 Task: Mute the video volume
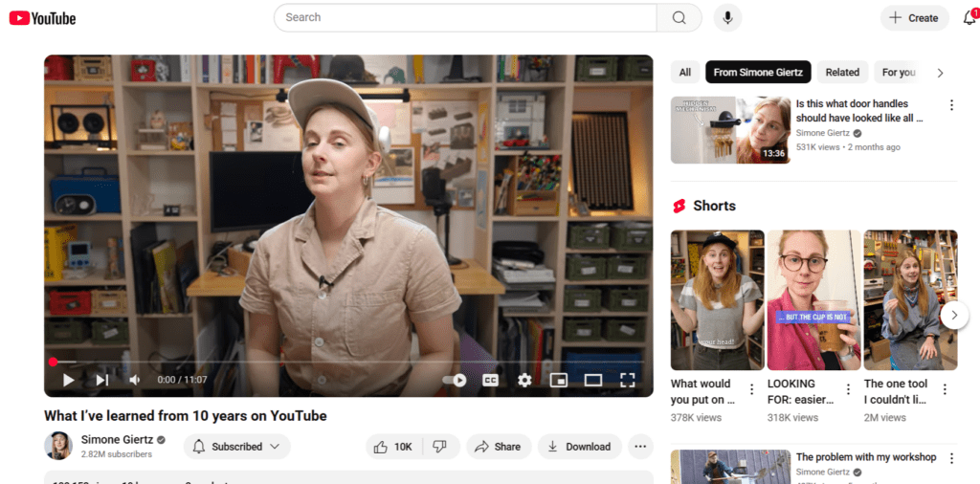[134, 380]
